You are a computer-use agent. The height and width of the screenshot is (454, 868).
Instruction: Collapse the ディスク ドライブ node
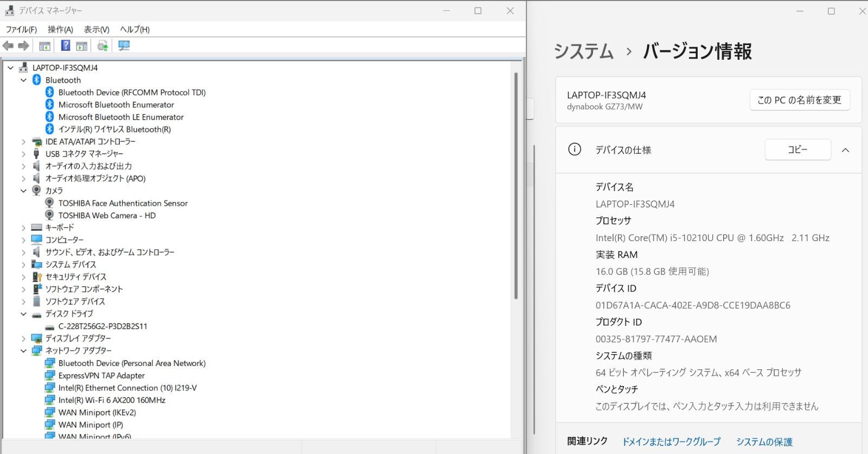pos(23,314)
